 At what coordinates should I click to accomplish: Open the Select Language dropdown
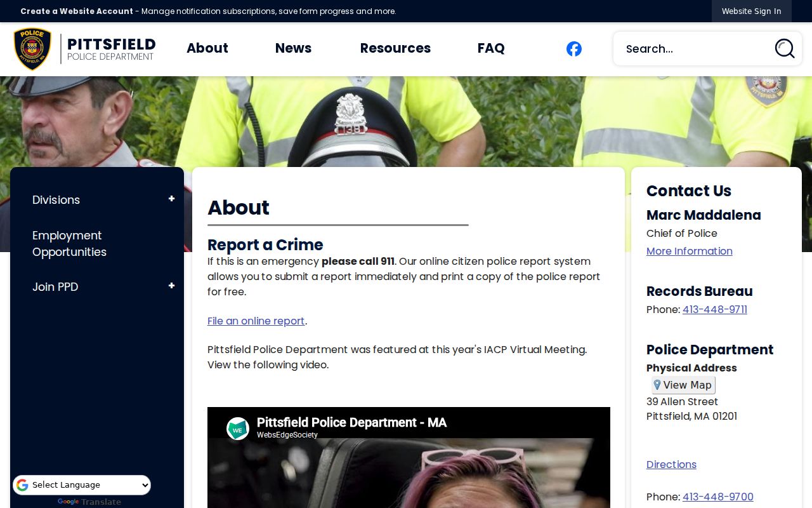click(x=82, y=485)
